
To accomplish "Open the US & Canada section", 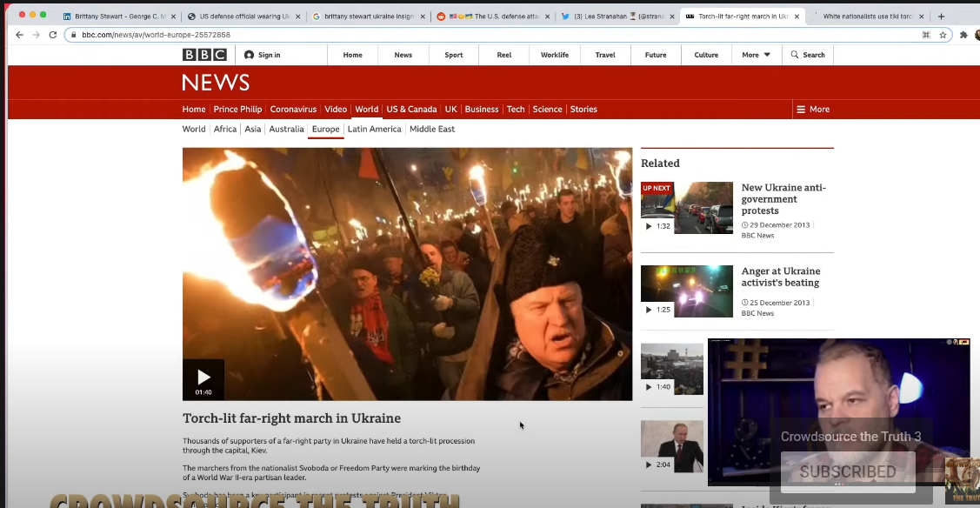I will 411,110.
